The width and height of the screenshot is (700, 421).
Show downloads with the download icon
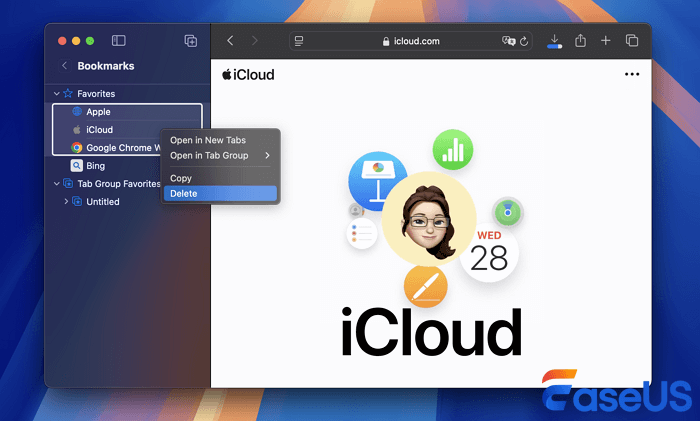[x=555, y=41]
